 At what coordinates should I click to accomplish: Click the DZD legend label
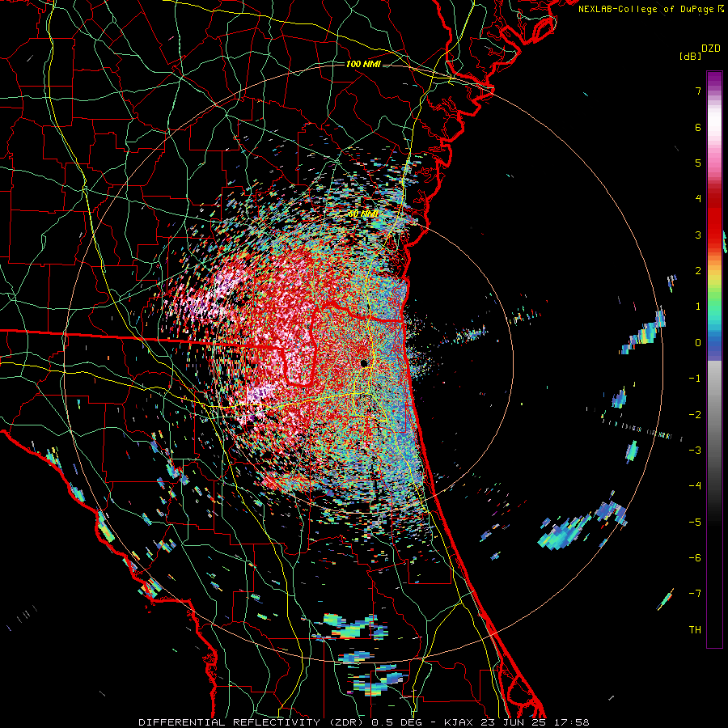711,49
